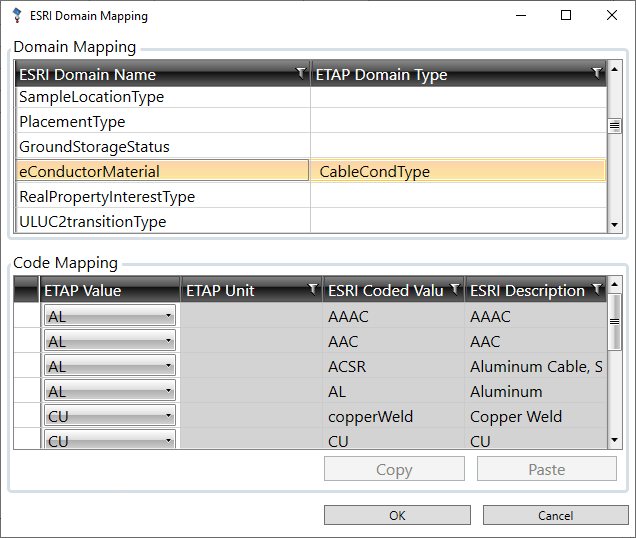Click the ESRI Description column header text
This screenshot has height=538, width=636.
527,290
